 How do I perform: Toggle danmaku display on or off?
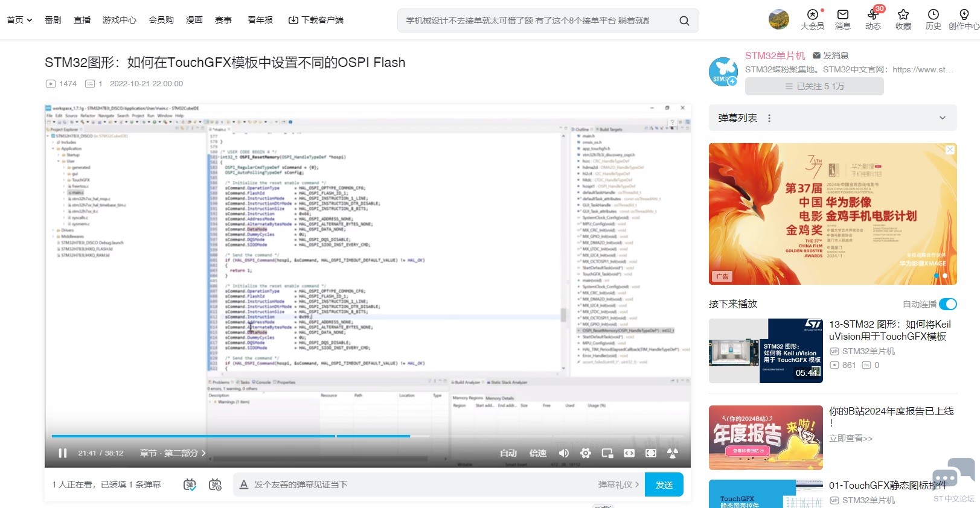[190, 484]
